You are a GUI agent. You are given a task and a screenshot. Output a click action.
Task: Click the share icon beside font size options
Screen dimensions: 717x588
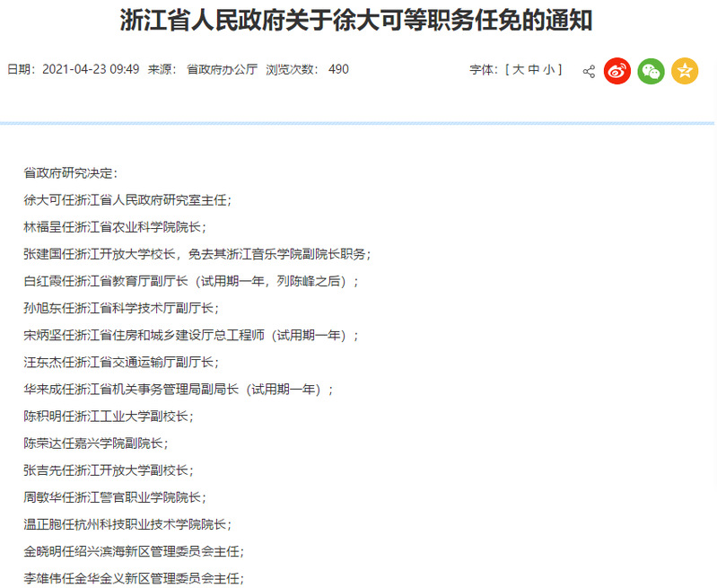click(589, 71)
